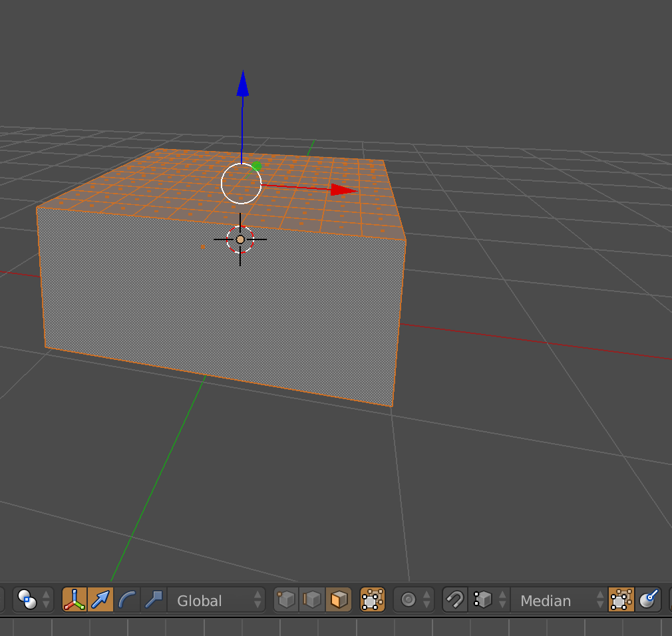Switch to face select mode

click(x=339, y=599)
